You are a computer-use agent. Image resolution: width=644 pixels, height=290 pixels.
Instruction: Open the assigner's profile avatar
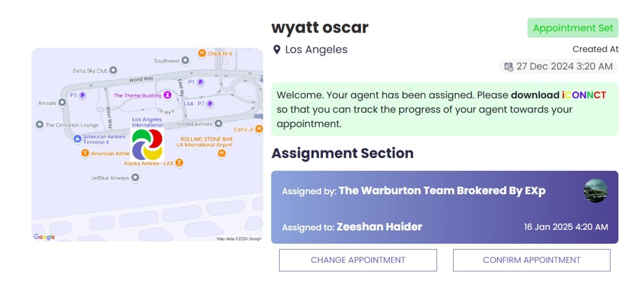[x=596, y=190]
